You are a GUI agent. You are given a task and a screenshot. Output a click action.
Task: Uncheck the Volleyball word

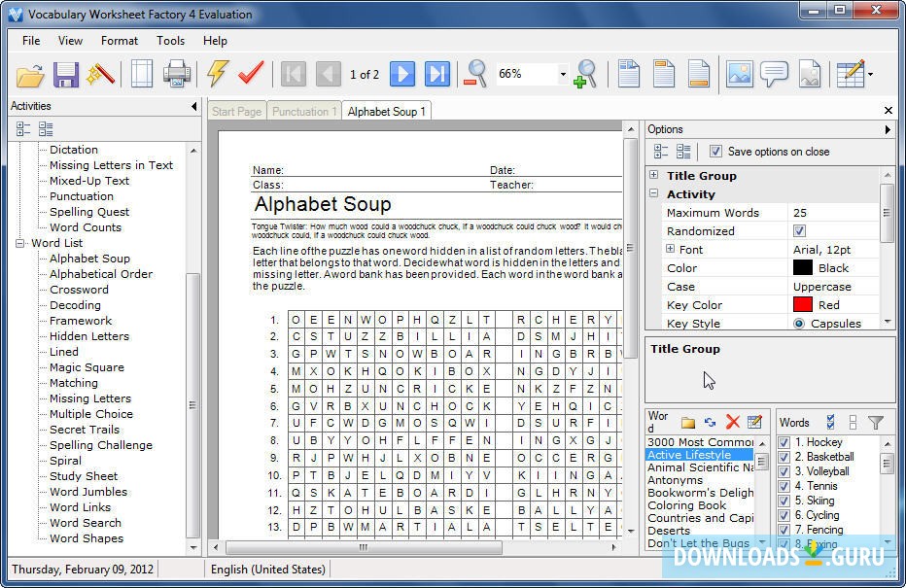coord(784,472)
